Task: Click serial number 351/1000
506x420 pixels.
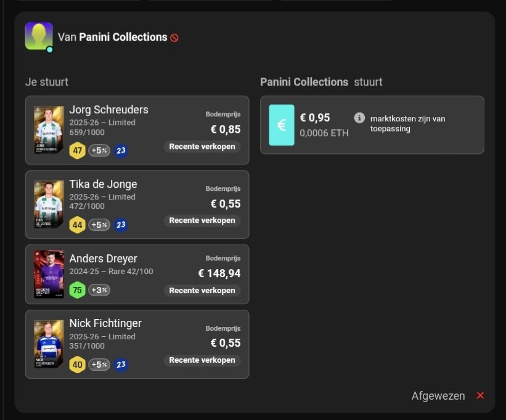Action: [x=87, y=346]
